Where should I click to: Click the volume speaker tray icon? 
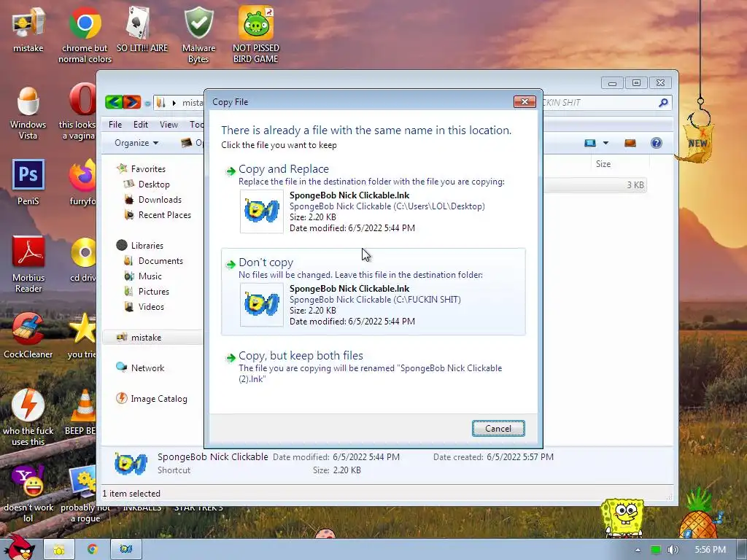pos(673,550)
